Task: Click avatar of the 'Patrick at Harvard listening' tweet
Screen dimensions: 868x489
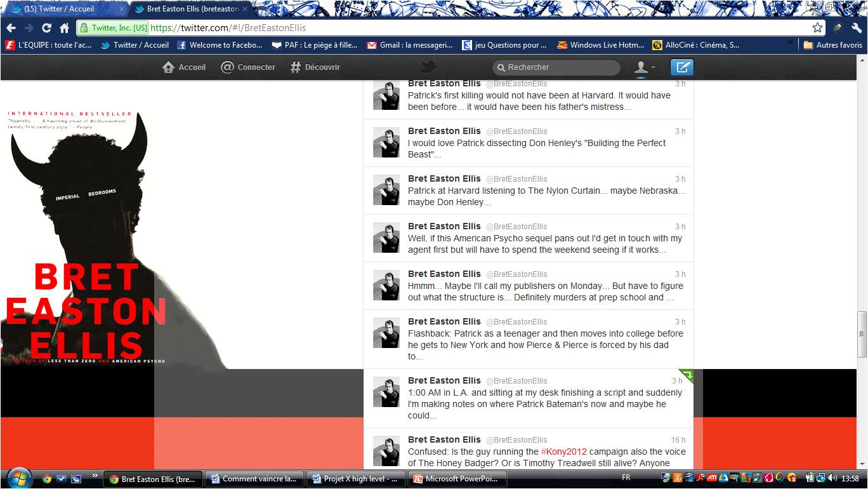Action: coord(386,190)
